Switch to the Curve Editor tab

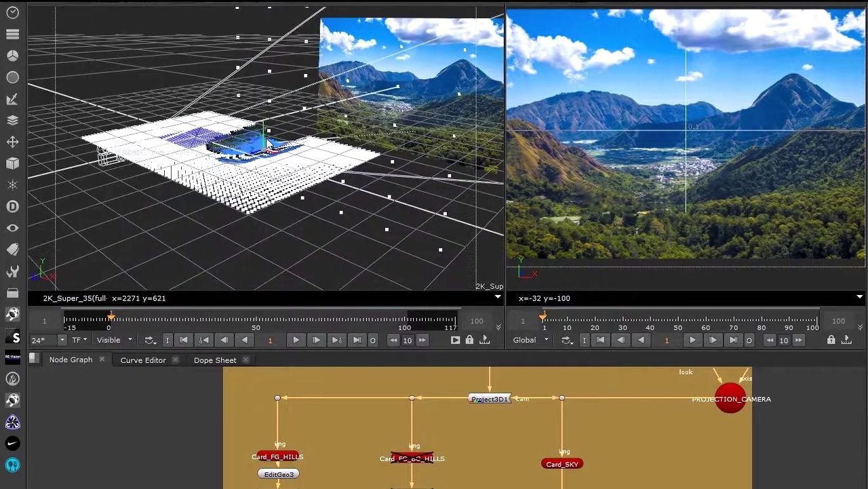tap(143, 360)
